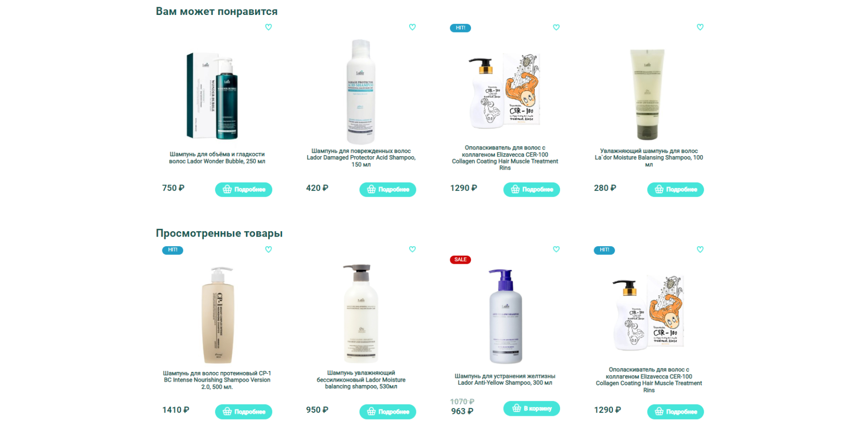Toggle heart for Lador Moisture balancing 530мл
868x438 pixels.
click(x=412, y=249)
